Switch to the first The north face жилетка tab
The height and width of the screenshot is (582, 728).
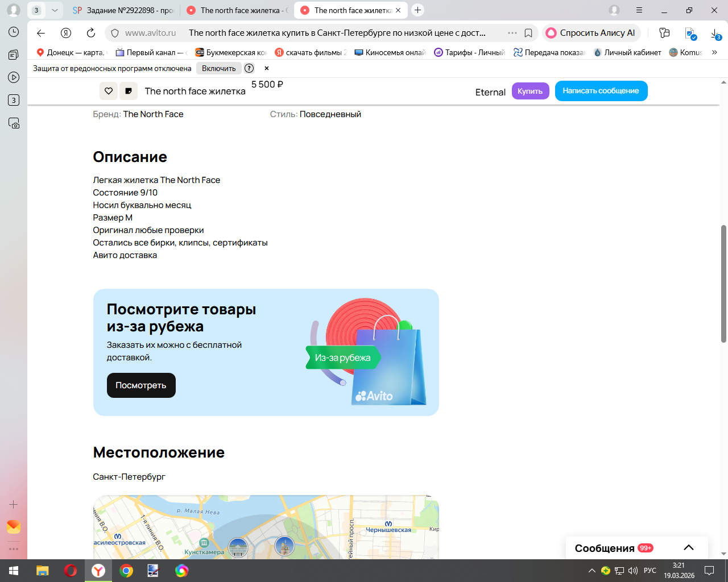tap(237, 10)
